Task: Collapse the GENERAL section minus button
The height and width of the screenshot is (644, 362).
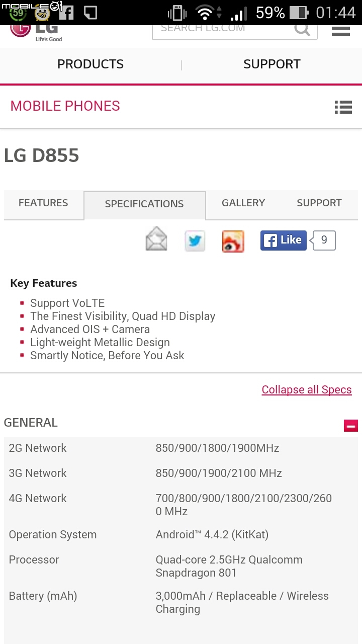Action: [351, 426]
